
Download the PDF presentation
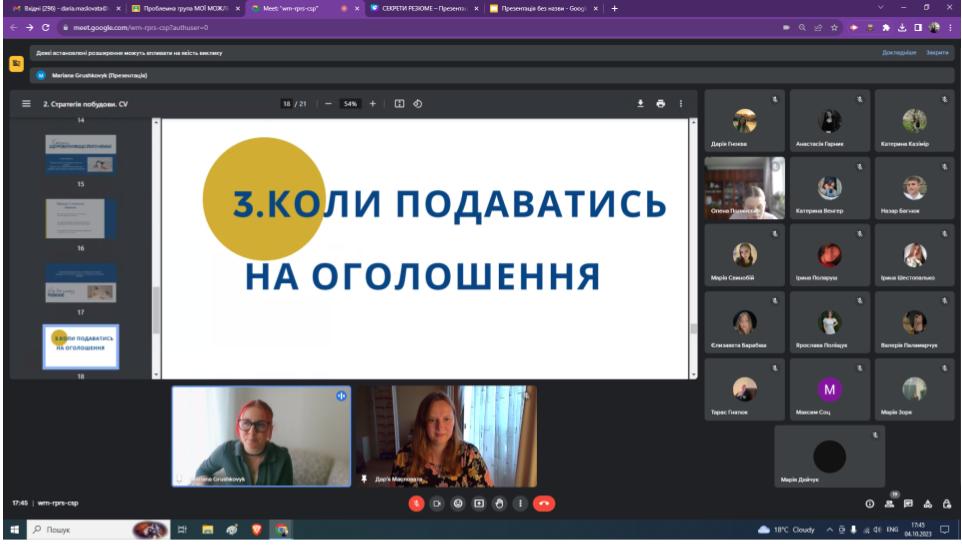click(641, 103)
